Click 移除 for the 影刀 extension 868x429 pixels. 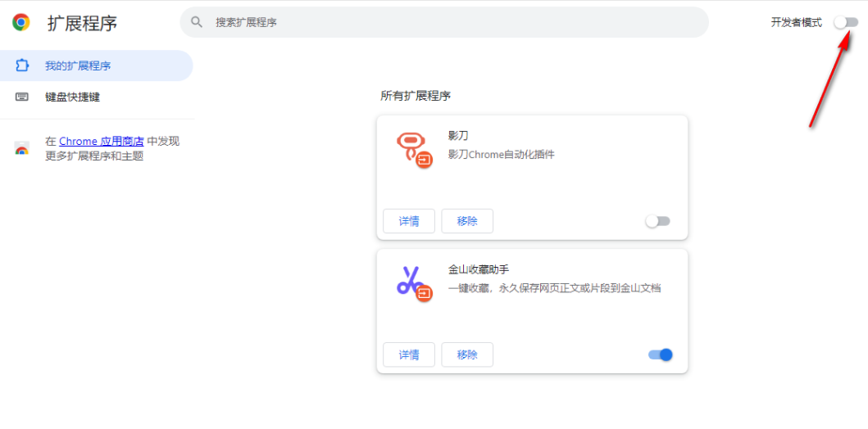pos(467,221)
